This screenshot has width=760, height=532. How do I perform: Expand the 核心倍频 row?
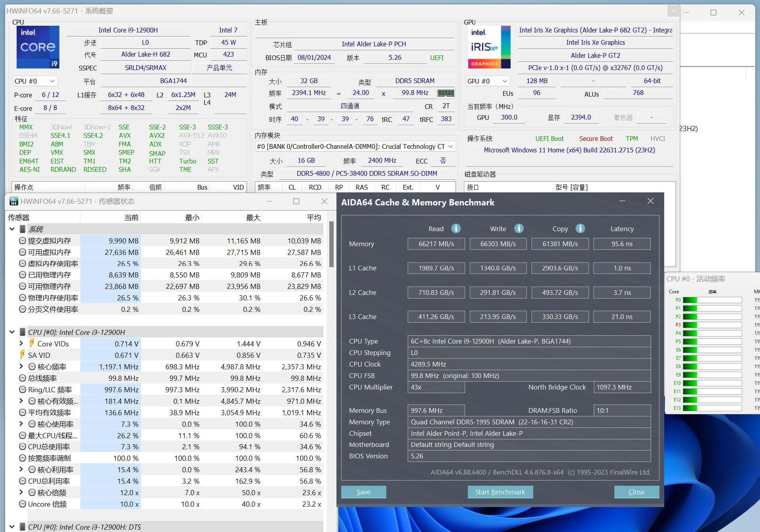pos(21,492)
